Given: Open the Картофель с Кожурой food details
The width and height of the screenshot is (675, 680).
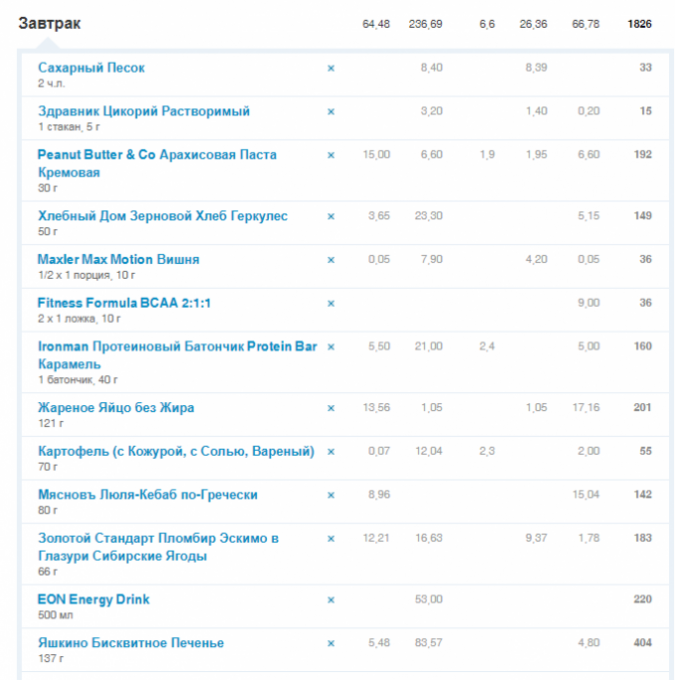Looking at the screenshot, I should coord(175,451).
